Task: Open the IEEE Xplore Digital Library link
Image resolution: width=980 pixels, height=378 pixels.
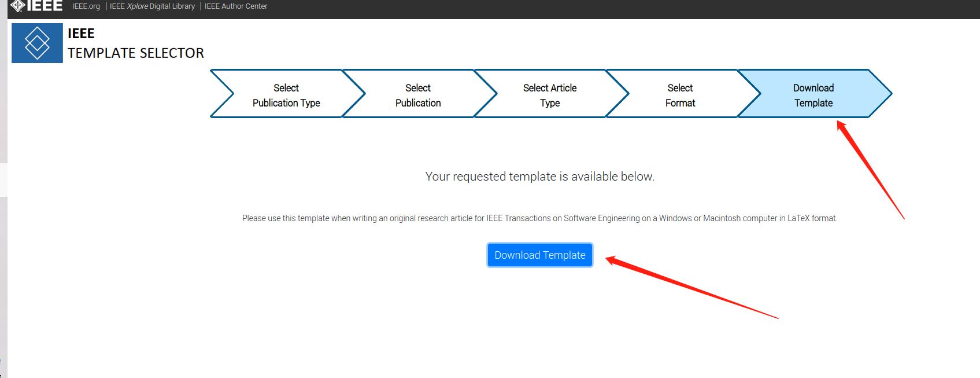Action: tap(153, 6)
